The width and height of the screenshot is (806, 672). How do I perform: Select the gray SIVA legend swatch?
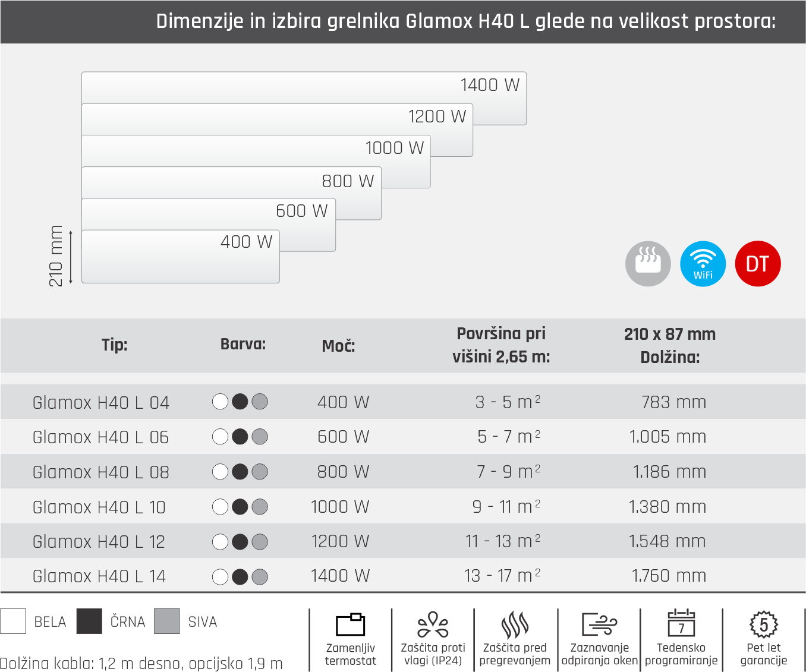(x=167, y=621)
